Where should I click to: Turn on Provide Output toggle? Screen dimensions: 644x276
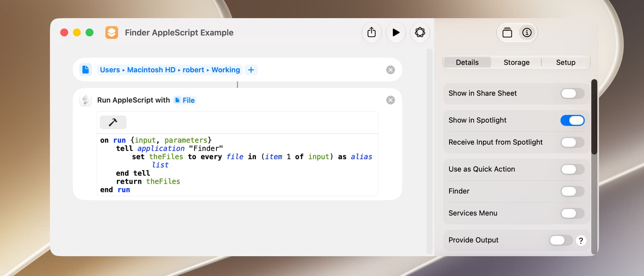(x=561, y=240)
